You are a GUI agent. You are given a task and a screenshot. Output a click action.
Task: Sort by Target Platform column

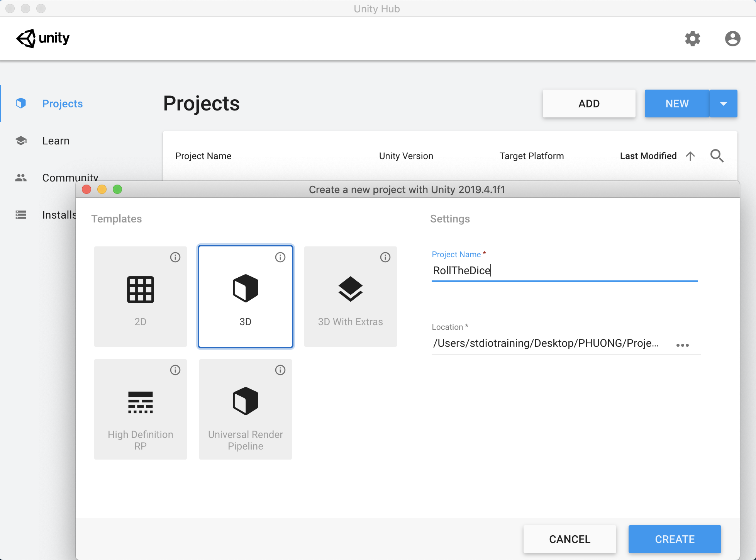tap(532, 156)
